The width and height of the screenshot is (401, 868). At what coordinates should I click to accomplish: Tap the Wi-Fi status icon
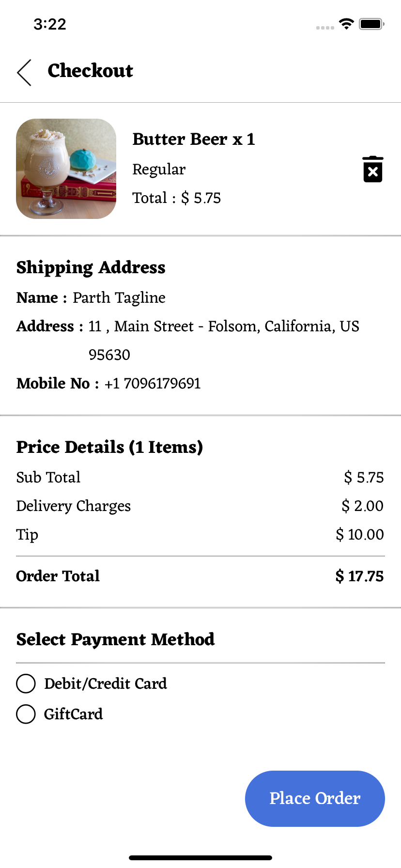pos(346,24)
